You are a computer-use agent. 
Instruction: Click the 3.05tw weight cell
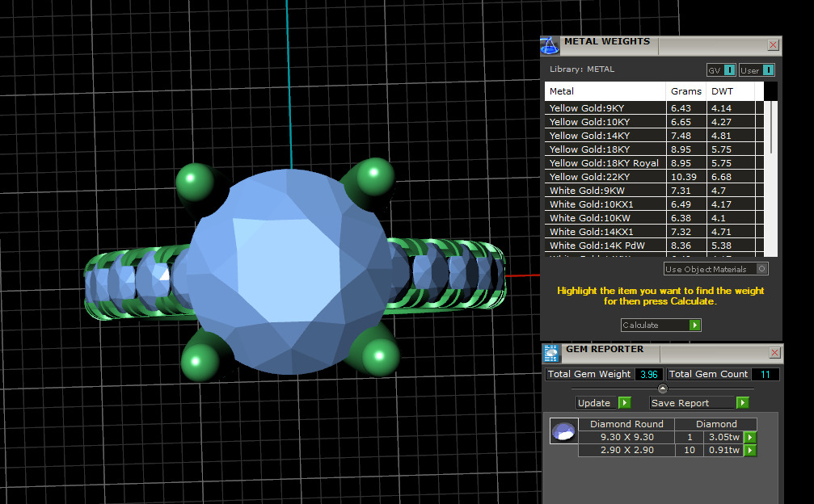click(723, 437)
